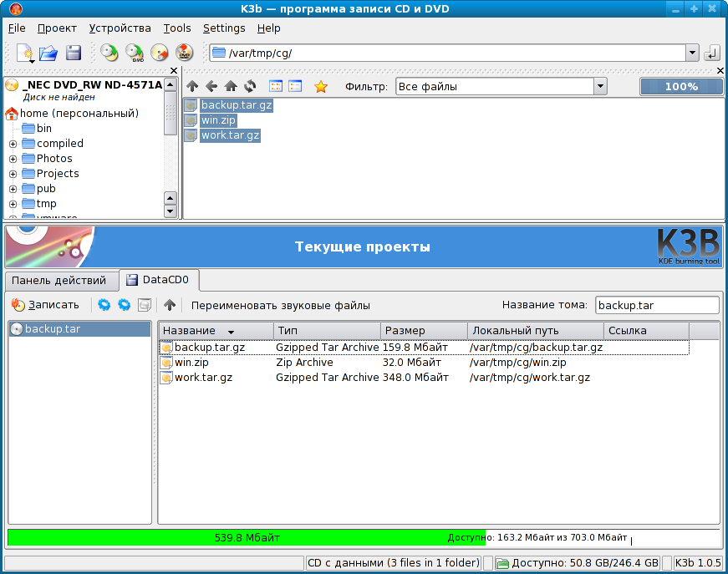Screen dimensions: 728x574
Task: Click gear icon right beside Записать button
Action: (104, 305)
